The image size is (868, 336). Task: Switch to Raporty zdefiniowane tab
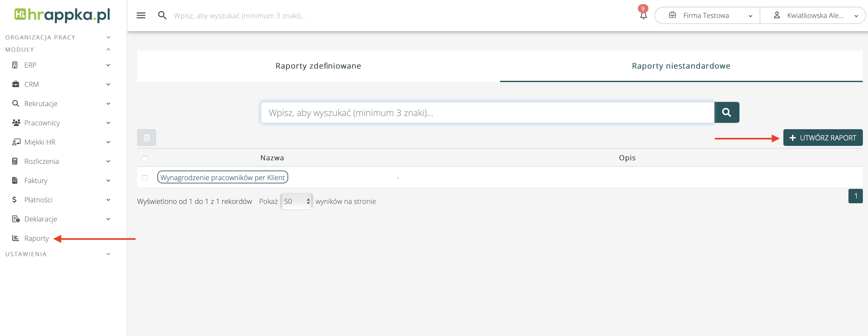318,66
